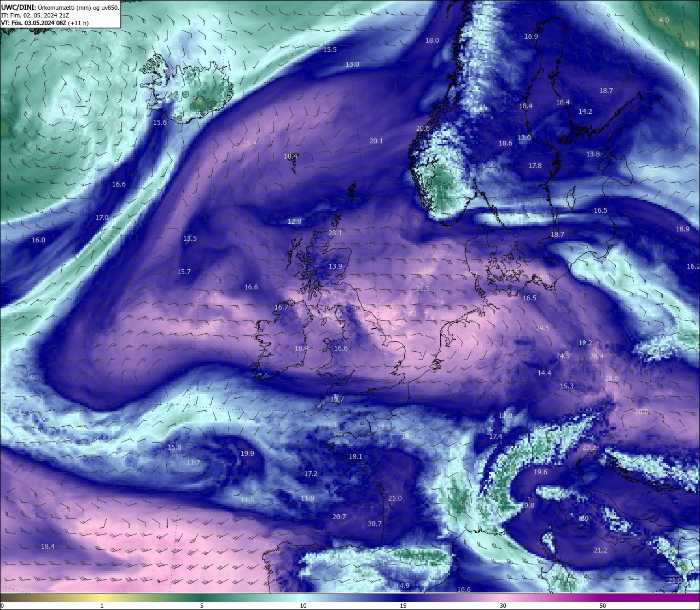This screenshot has height=610, width=700.
Task: Click the colour scale tick labelled 10
Action: 302,606
